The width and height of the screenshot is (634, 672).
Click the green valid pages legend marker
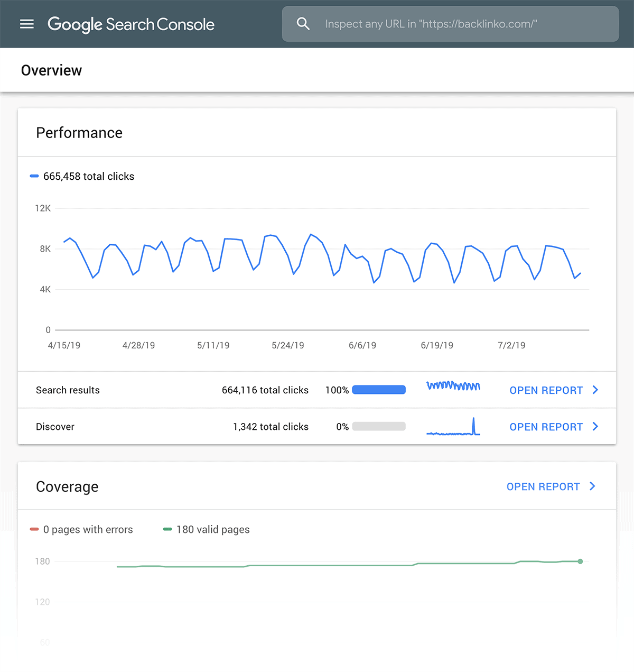click(x=167, y=529)
